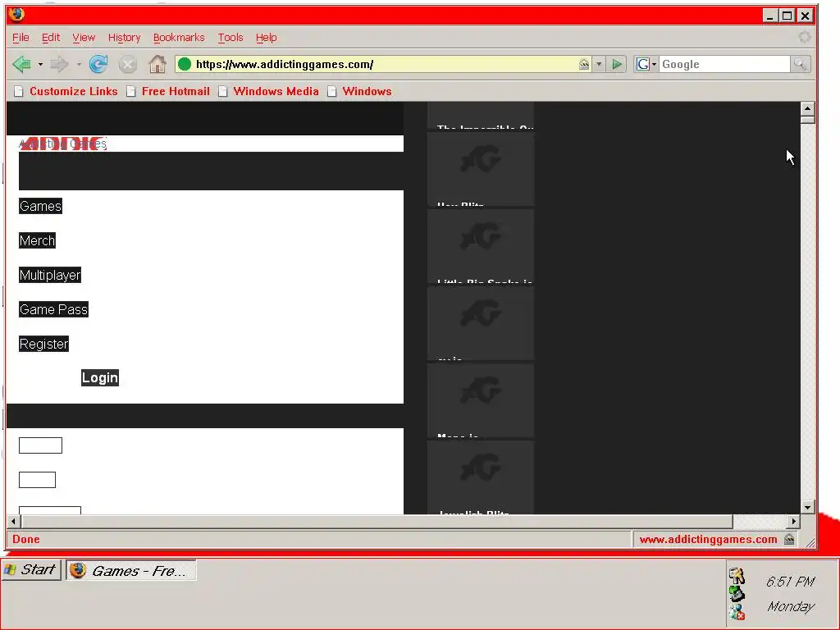The height and width of the screenshot is (630, 840).
Task: Go back with the green Back arrow
Action: tap(22, 64)
